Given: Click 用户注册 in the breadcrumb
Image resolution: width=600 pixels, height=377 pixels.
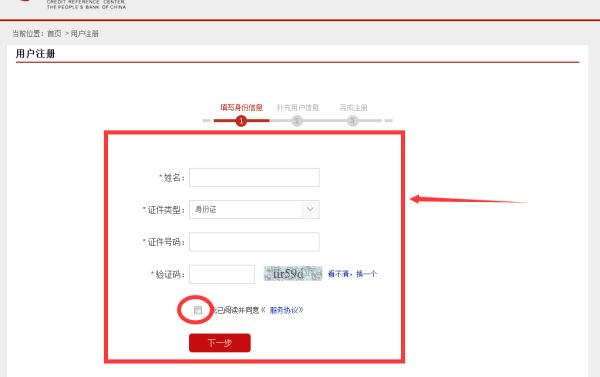Looking at the screenshot, I should 85,34.
